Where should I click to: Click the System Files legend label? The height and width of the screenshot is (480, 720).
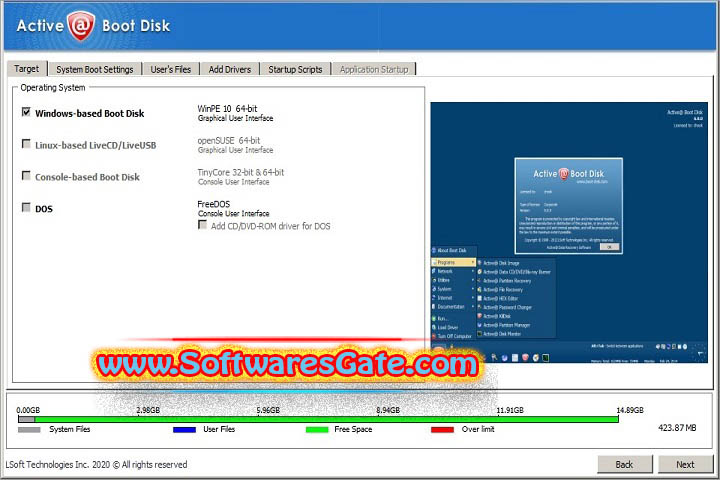[x=70, y=429]
